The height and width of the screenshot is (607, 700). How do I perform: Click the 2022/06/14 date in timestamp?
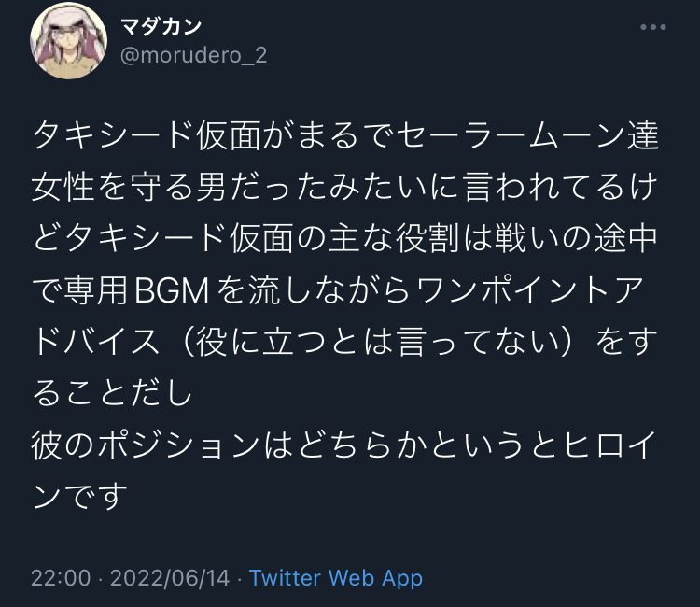coord(170,578)
